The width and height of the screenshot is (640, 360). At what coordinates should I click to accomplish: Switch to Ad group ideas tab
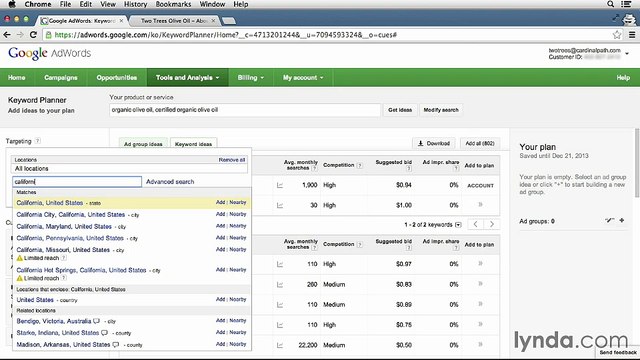[143, 144]
